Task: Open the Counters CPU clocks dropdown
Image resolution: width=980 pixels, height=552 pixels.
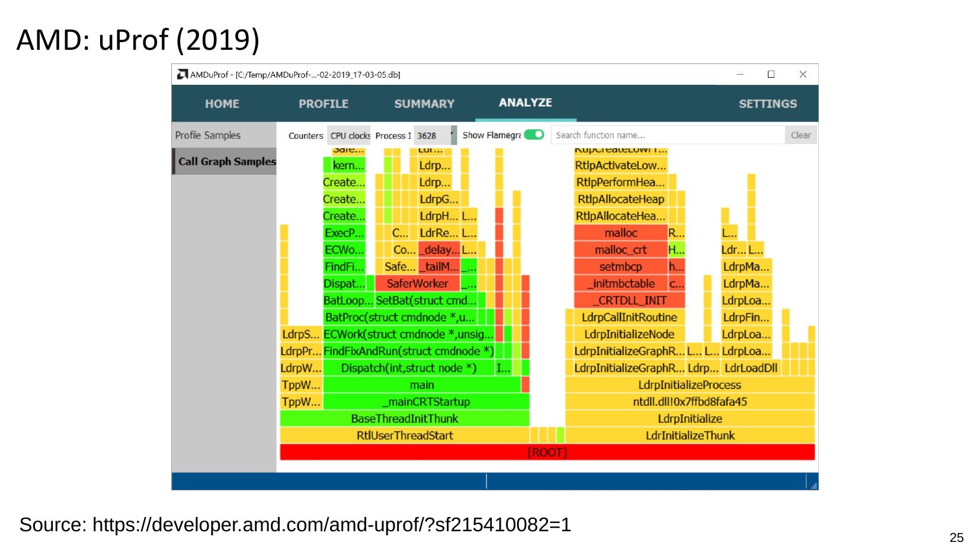Action: [x=350, y=135]
